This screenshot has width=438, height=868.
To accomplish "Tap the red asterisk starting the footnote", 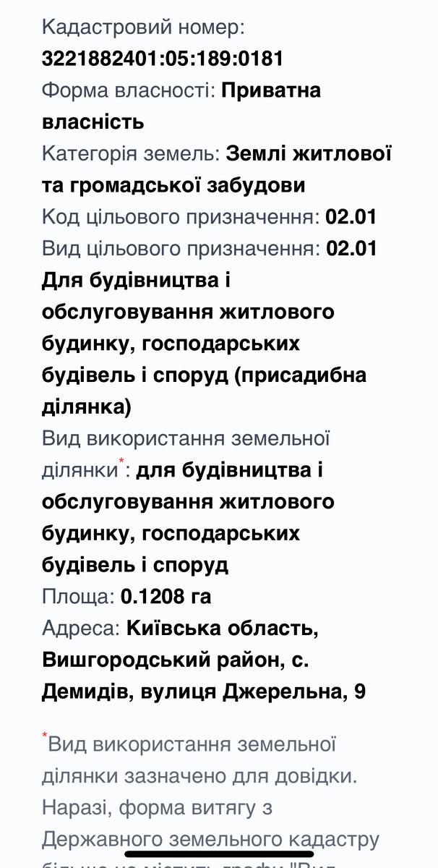I will click(45, 737).
